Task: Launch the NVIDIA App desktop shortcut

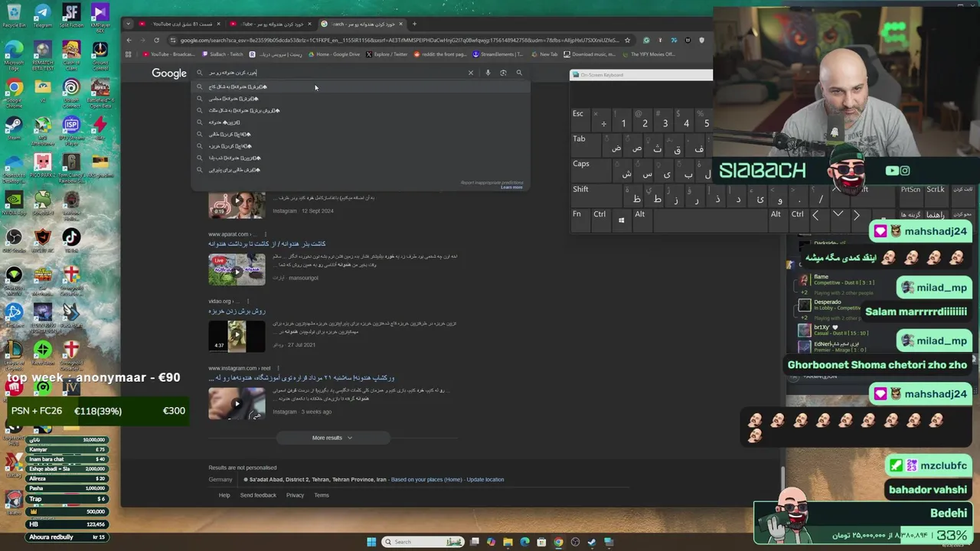Action: click(14, 204)
